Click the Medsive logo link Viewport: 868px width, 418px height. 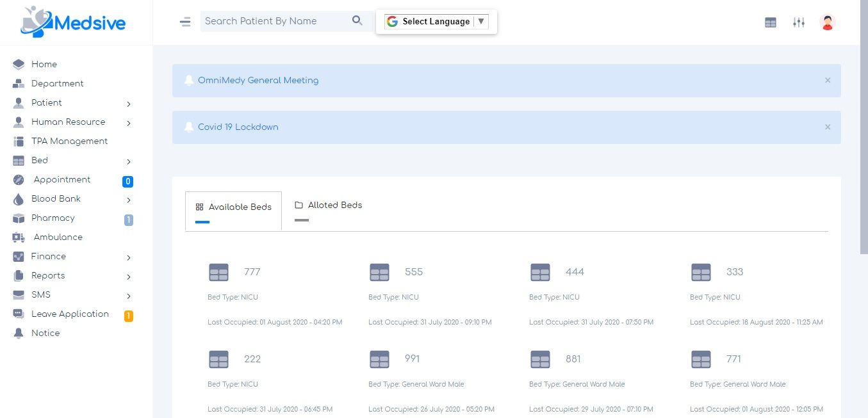(73, 22)
